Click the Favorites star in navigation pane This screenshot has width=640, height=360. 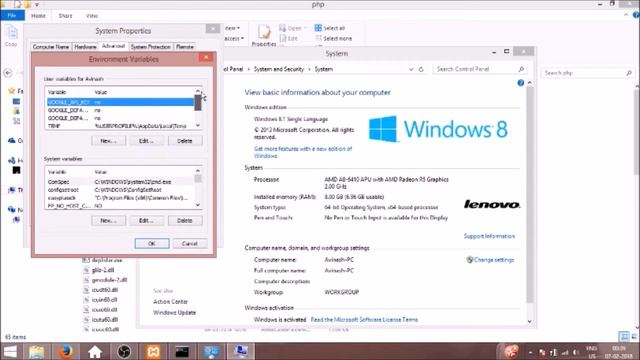pos(12,91)
